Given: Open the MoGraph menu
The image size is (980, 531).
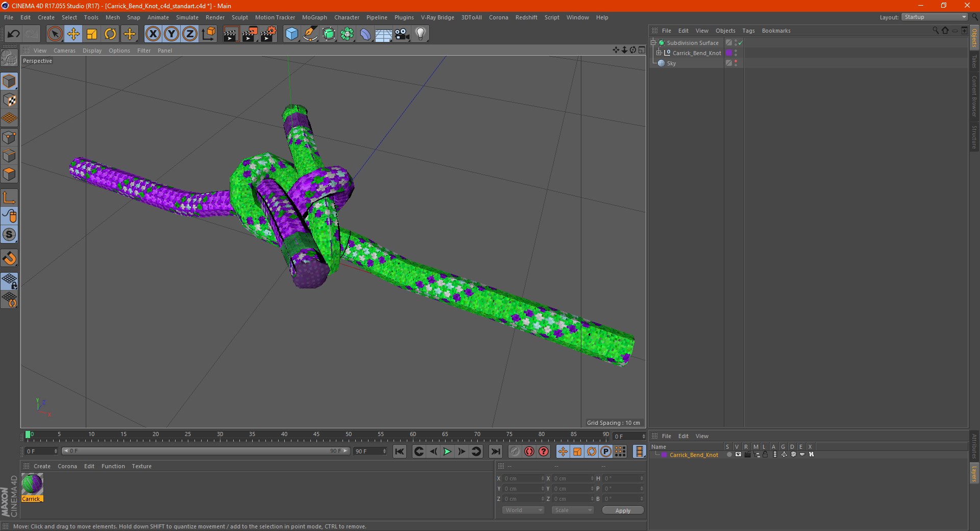Looking at the screenshot, I should 314,17.
